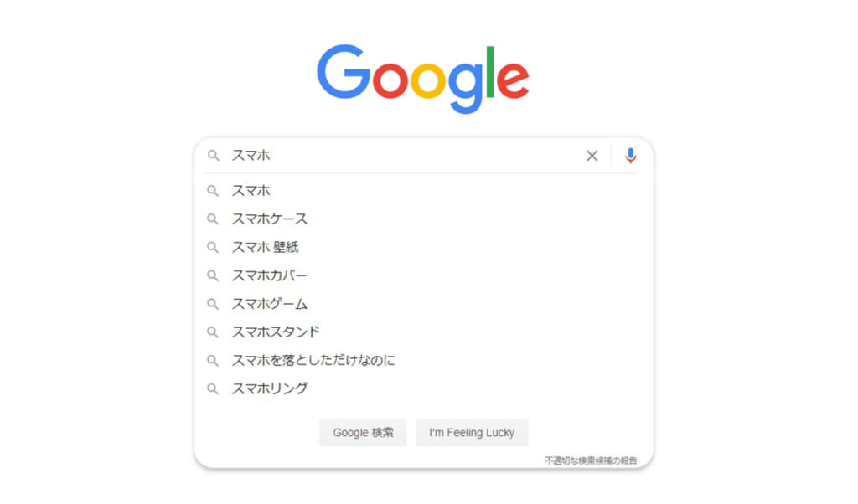Click the magnifier icon beside スマホケース
Viewport: 858px width, 504px height.
pyautogui.click(x=213, y=219)
